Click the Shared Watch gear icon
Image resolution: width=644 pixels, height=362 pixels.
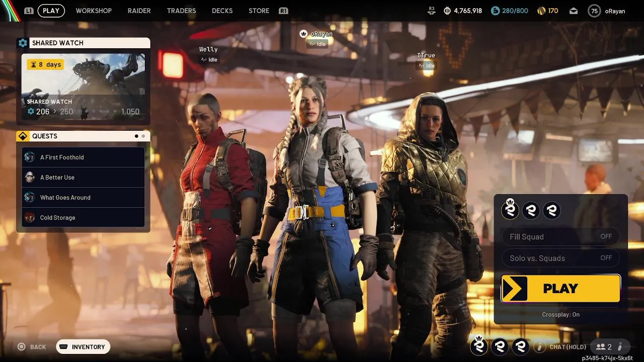pyautogui.click(x=23, y=43)
